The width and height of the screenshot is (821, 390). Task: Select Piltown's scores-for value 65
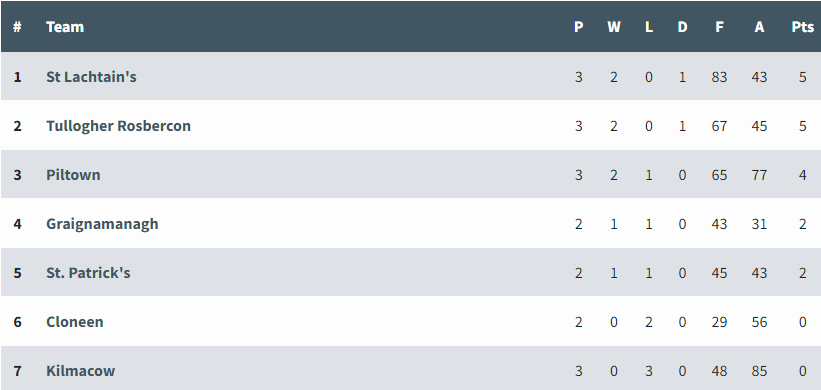719,175
